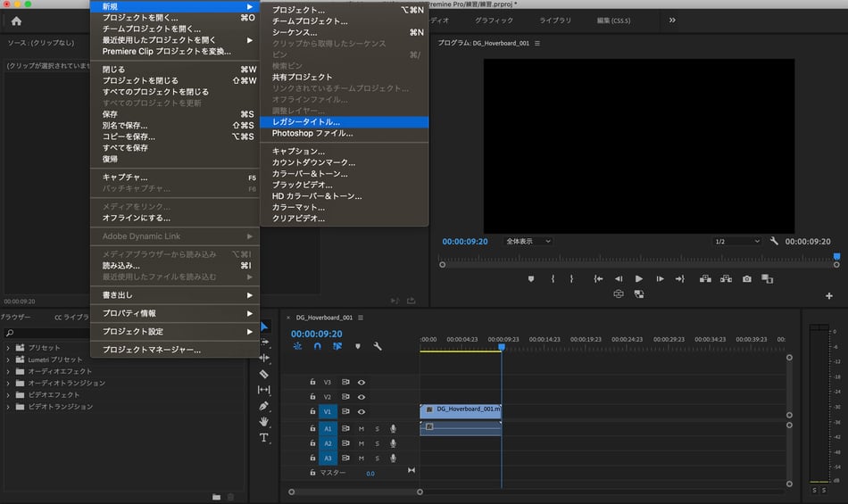Choose the Hand tool
This screenshot has height=504, width=848.
(x=264, y=422)
